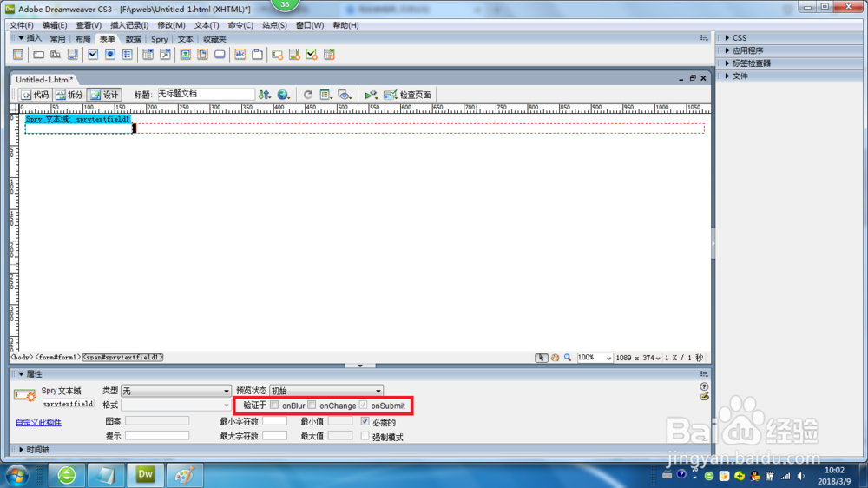Insert a Textarea form element
868x488 pixels.
click(x=73, y=55)
